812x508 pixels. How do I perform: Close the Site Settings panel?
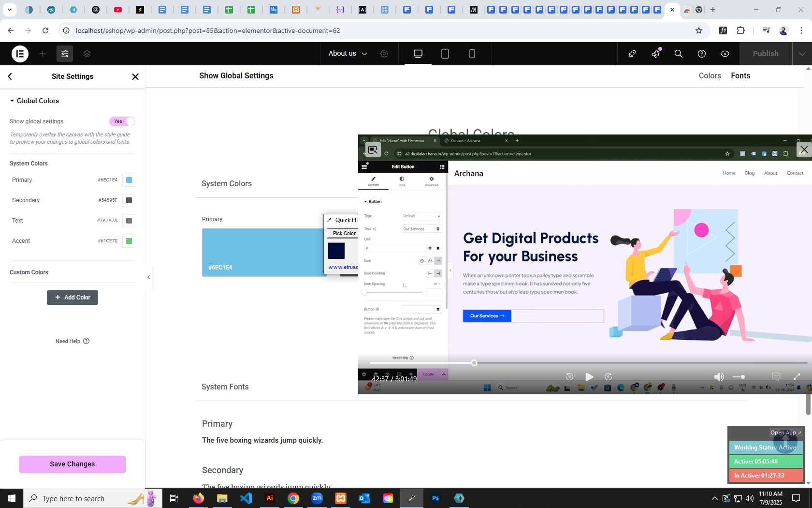pyautogui.click(x=135, y=76)
